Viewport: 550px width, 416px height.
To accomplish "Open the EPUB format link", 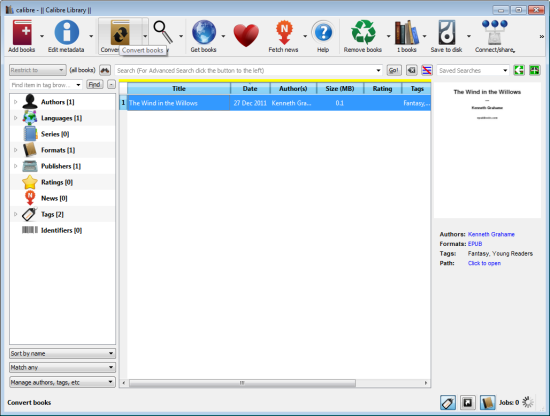I will pyautogui.click(x=475, y=243).
